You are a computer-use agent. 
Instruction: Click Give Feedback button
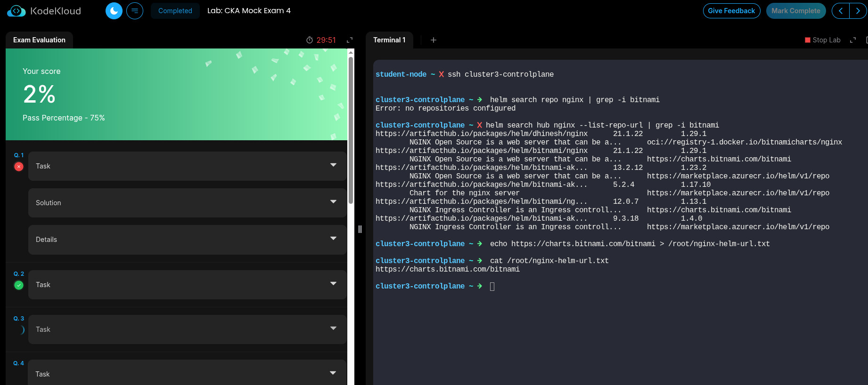731,11
